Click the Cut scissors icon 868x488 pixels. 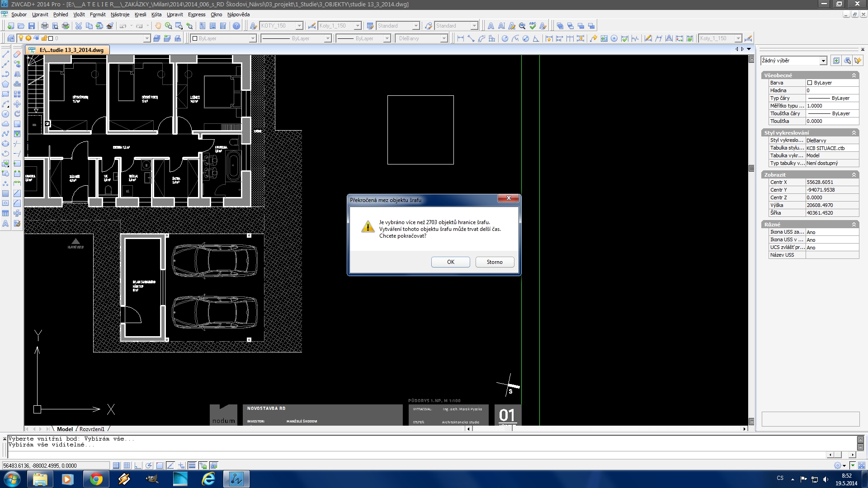(x=79, y=26)
